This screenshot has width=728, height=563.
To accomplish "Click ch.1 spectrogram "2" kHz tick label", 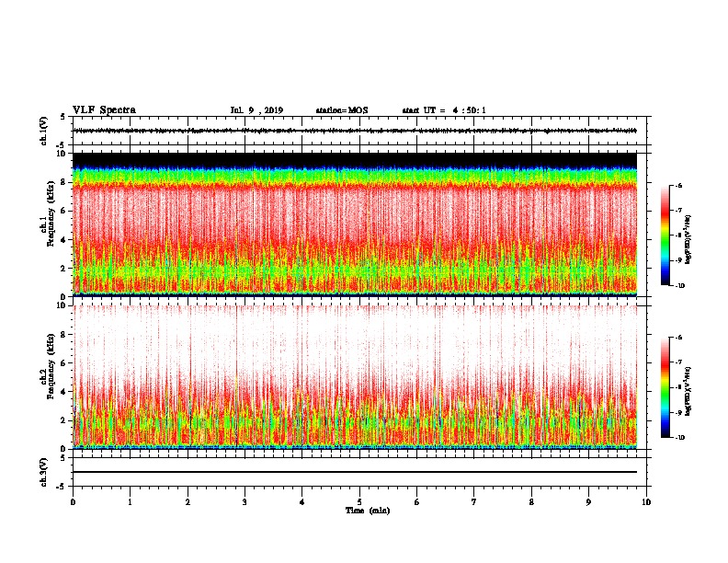I will point(63,269).
